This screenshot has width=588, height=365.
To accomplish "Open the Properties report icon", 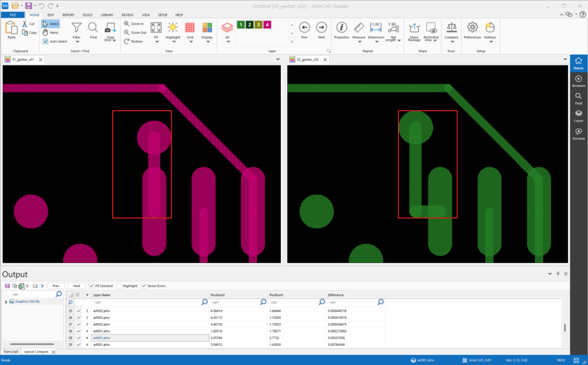I will [342, 28].
